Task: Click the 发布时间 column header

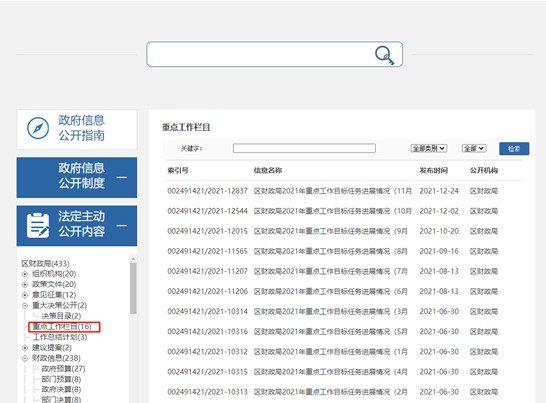Action: tap(434, 170)
